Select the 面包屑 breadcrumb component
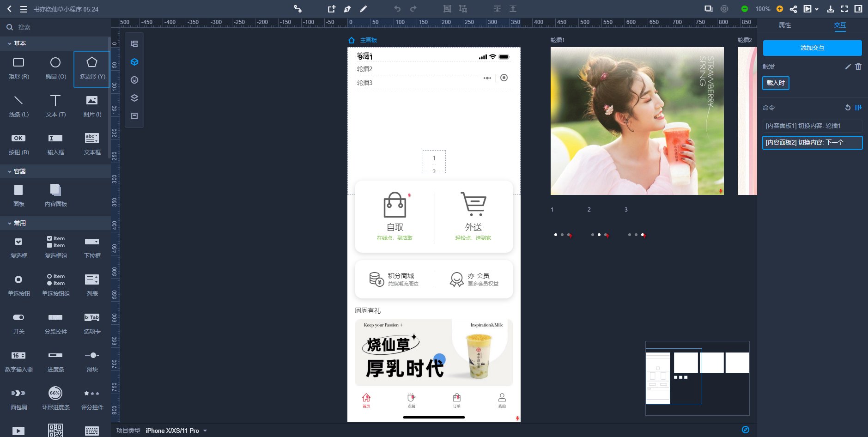This screenshot has height=437, width=868. [x=18, y=399]
